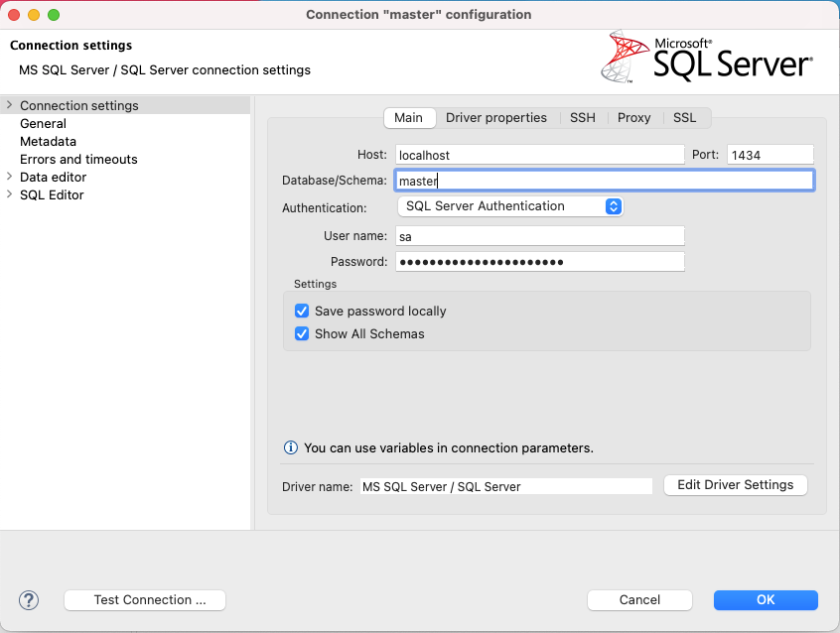The width and height of the screenshot is (840, 633).
Task: Go to the SSL tab
Action: point(684,118)
